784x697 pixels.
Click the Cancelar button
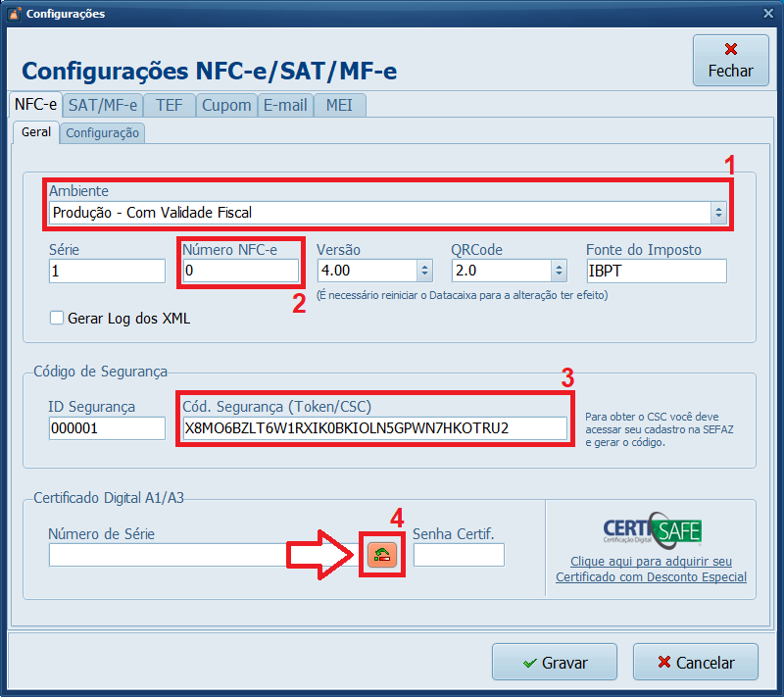(x=695, y=662)
